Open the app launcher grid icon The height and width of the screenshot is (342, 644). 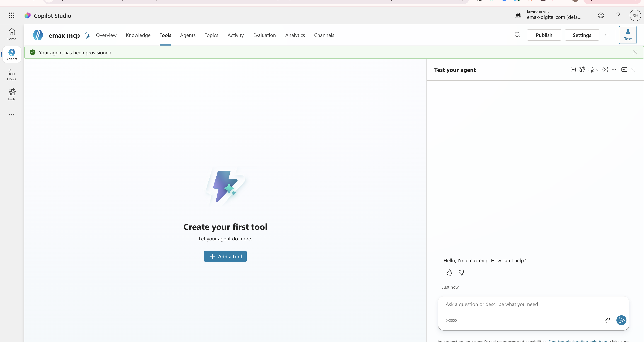(x=11, y=16)
